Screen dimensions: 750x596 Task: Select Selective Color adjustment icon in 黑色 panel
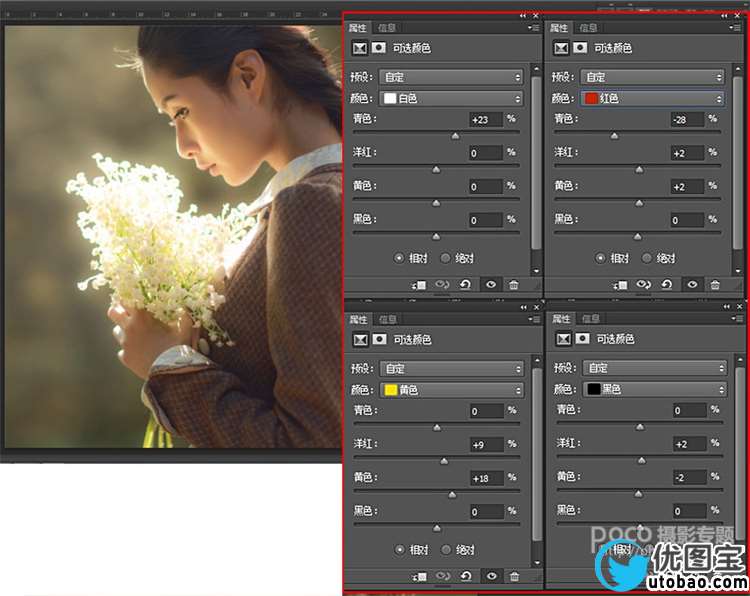point(563,339)
